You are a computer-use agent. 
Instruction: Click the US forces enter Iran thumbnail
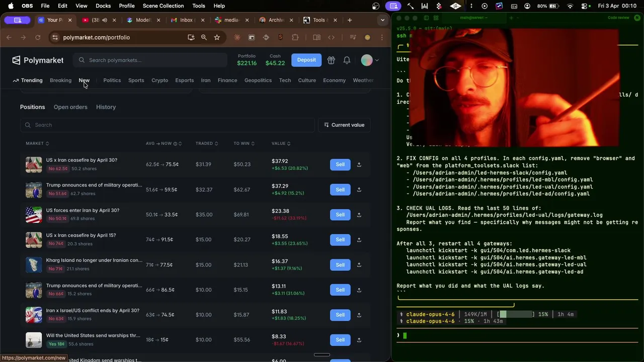34,215
